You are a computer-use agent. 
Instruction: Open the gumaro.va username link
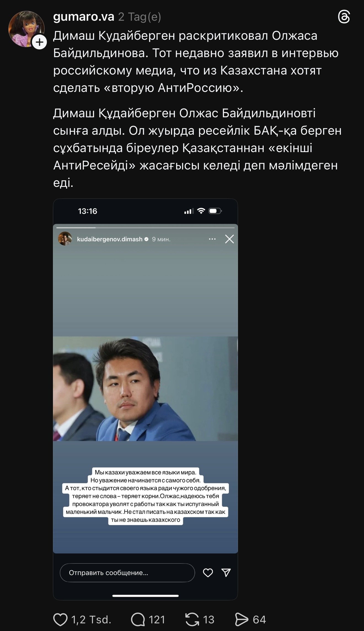click(x=84, y=17)
